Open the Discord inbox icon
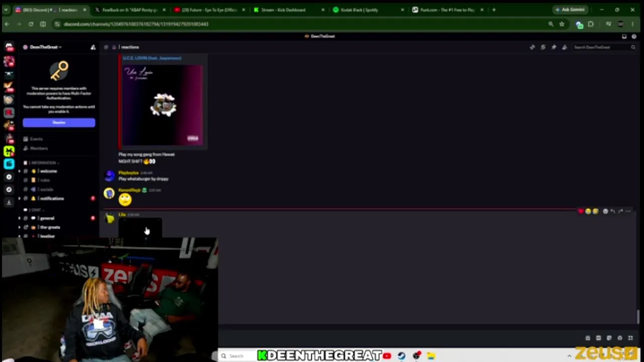 [x=624, y=36]
